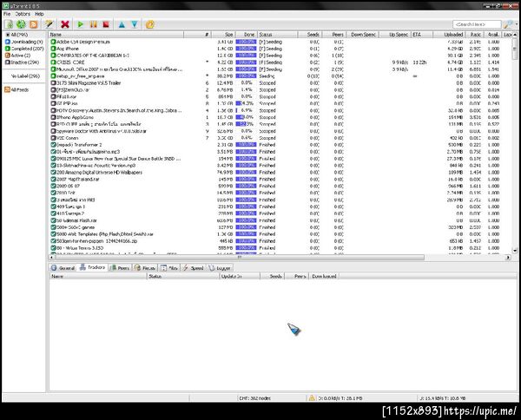Open the search engine dropdown arrow
521x420 pixels.
coord(516,24)
